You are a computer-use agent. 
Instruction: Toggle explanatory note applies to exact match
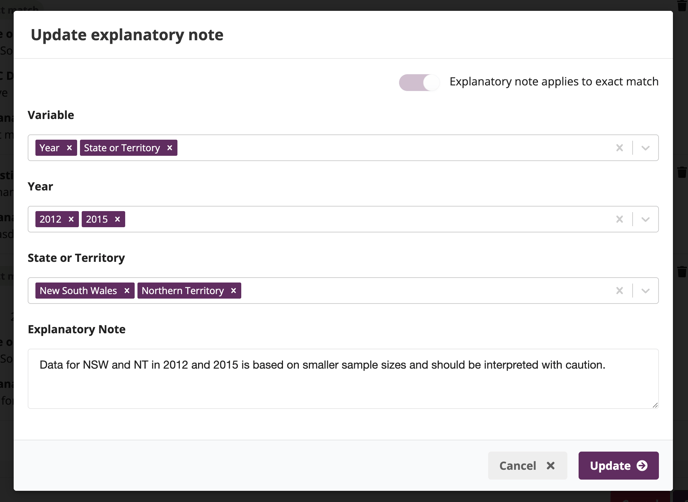click(419, 82)
